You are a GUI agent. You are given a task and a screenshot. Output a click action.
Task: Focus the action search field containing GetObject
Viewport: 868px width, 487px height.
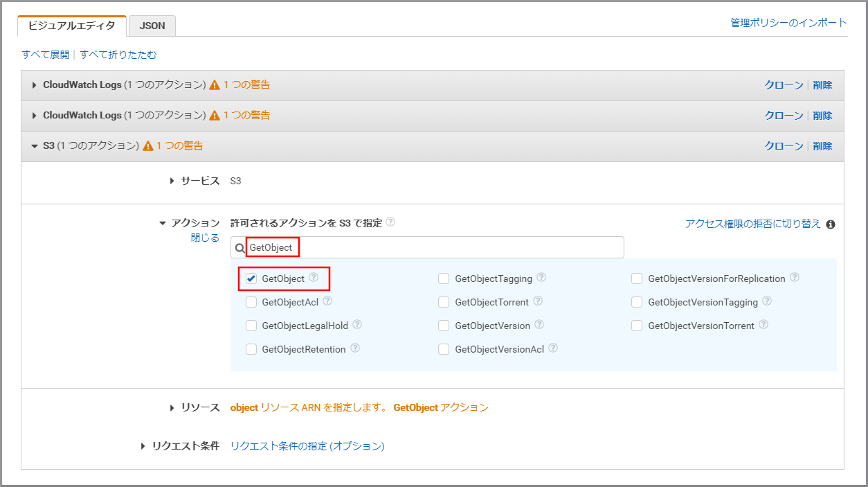click(x=427, y=247)
